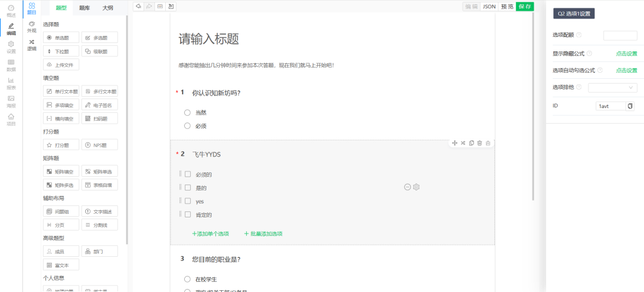644x292 pixels.
Task: Copy question 2 using duplicate icon
Action: pyautogui.click(x=471, y=143)
